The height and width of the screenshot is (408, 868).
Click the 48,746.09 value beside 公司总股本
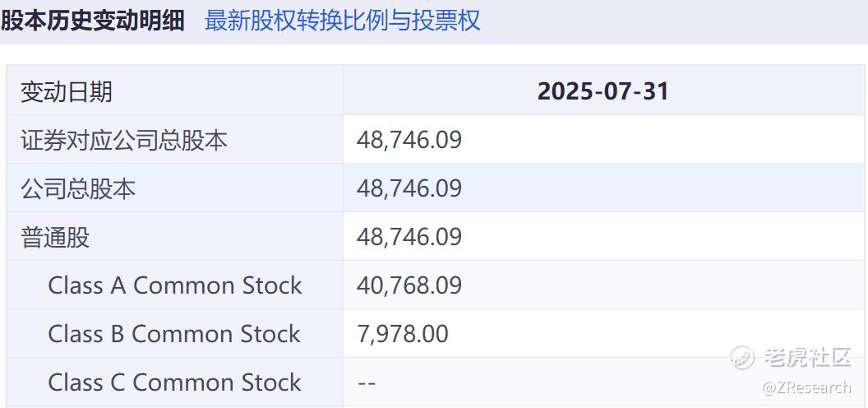click(409, 188)
